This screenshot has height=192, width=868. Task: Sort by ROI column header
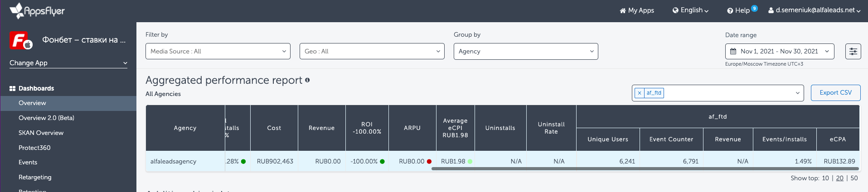tap(367, 128)
